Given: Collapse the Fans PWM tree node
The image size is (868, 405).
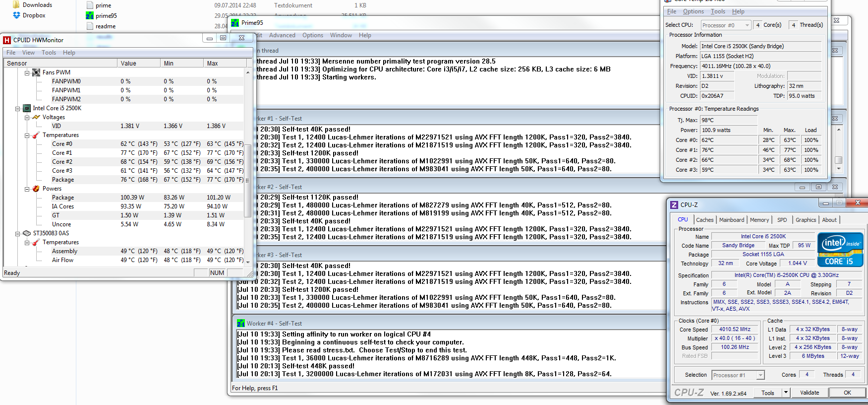Looking at the screenshot, I should [x=27, y=72].
